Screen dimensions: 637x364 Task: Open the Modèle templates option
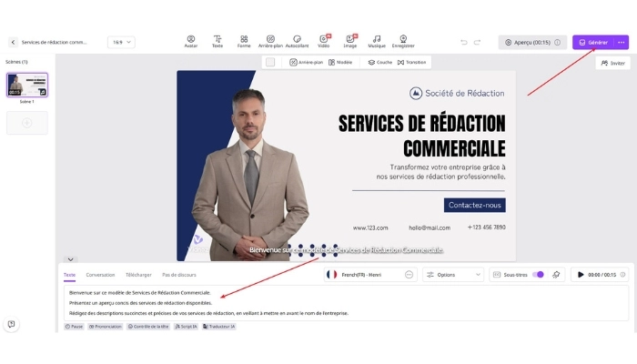[x=340, y=62]
